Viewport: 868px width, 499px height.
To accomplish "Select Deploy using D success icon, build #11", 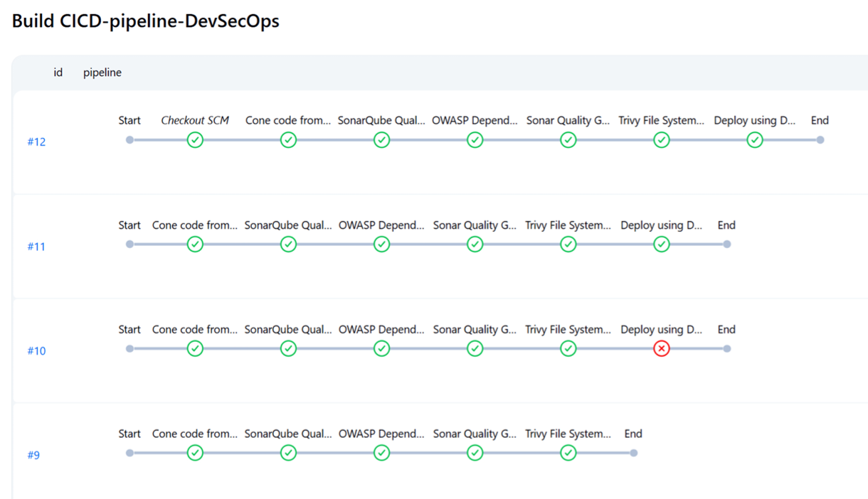I will (662, 245).
